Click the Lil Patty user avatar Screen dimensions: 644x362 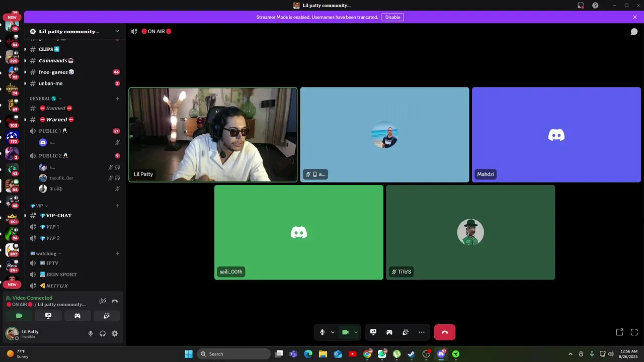pos(12,333)
